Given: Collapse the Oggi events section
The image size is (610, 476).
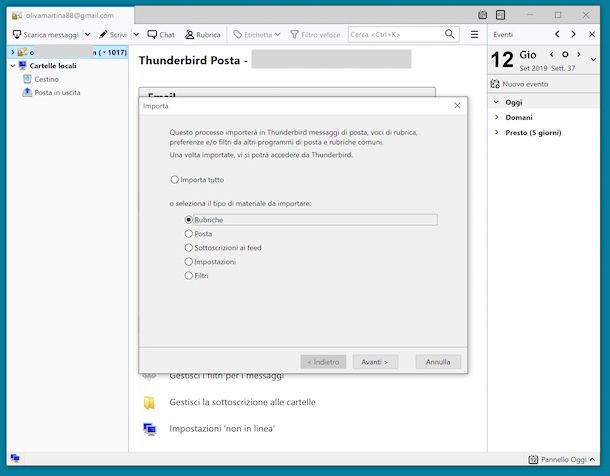Looking at the screenshot, I should [496, 102].
